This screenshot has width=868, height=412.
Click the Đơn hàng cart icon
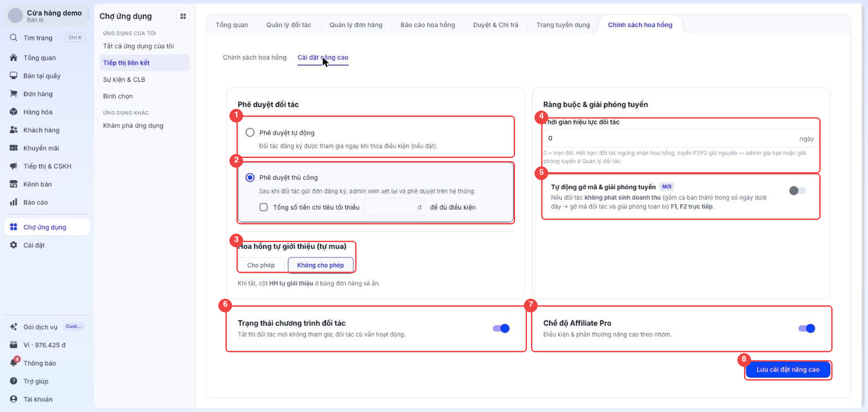[x=14, y=94]
